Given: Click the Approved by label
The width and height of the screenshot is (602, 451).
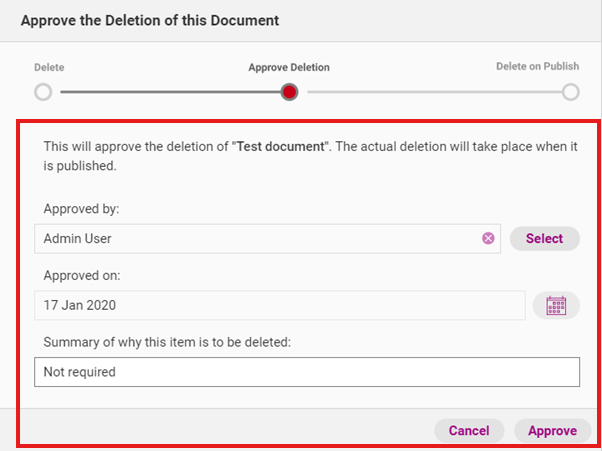Looking at the screenshot, I should pos(82,209).
